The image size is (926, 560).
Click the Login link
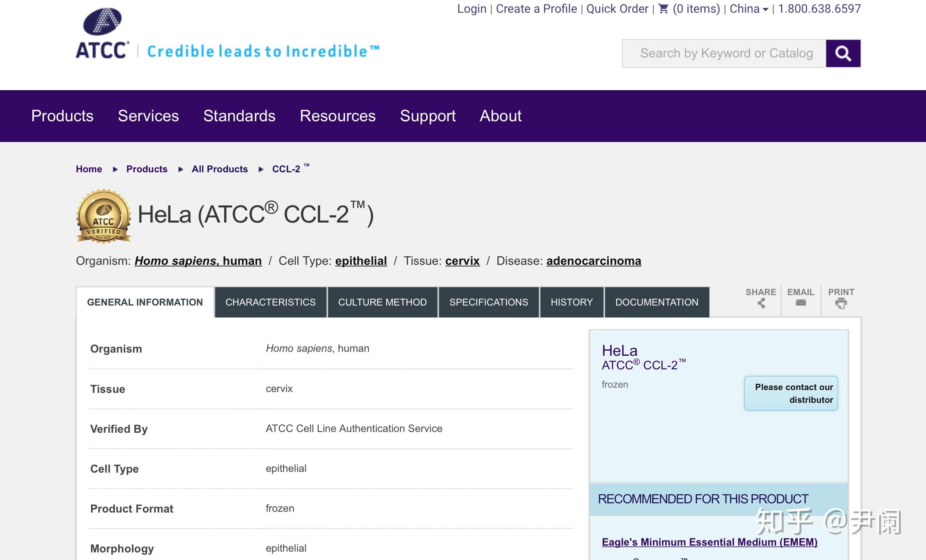tap(471, 9)
